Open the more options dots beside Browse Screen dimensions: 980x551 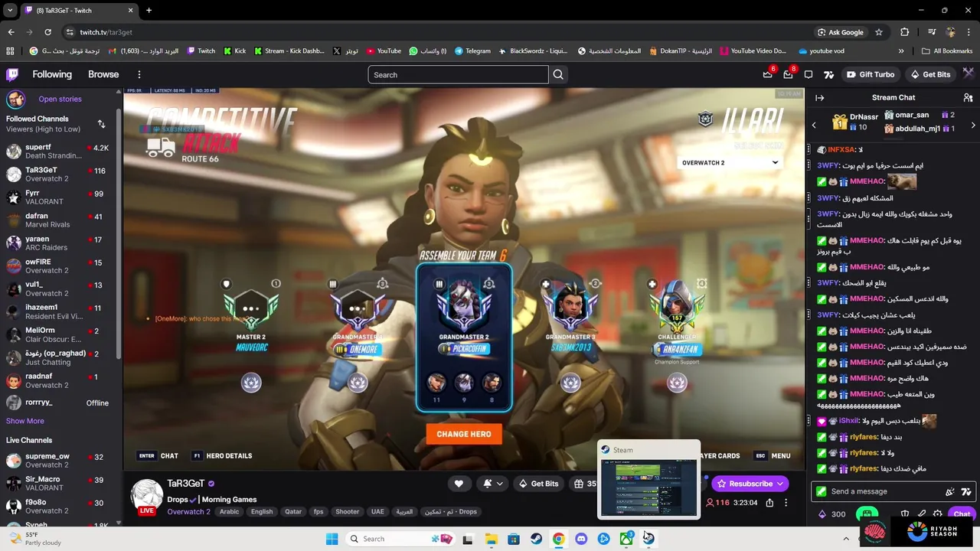139,74
